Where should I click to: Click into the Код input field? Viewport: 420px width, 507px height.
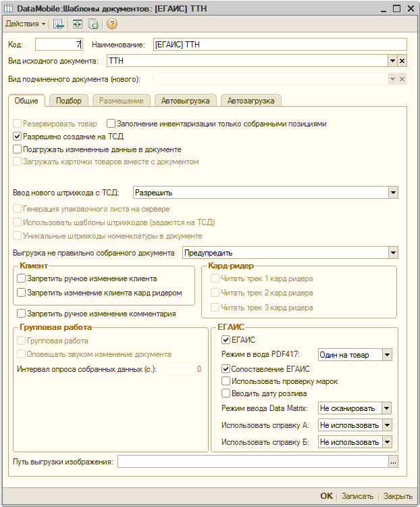(59, 45)
